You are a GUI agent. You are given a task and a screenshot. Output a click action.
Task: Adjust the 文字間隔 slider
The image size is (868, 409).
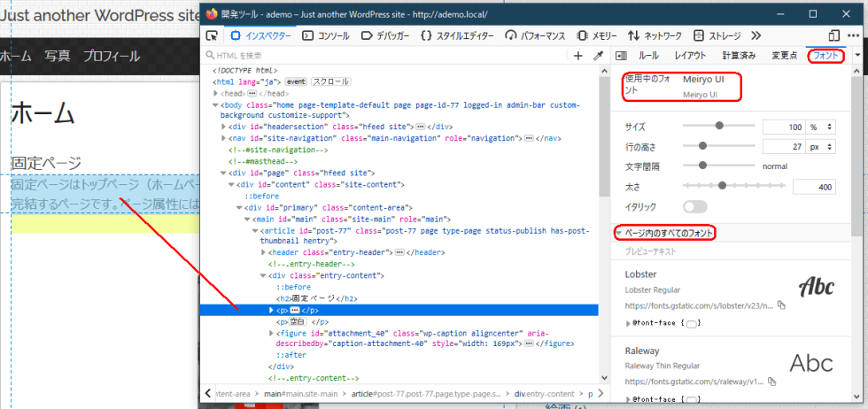click(719, 165)
